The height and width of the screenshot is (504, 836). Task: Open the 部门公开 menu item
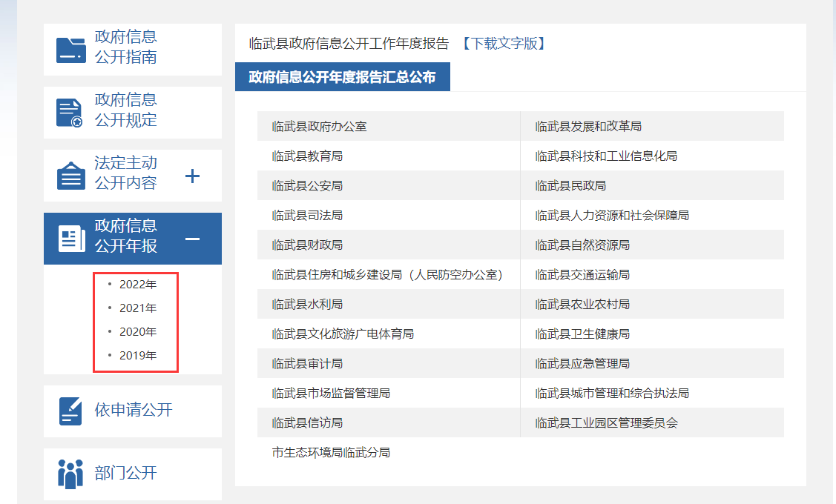point(126,474)
